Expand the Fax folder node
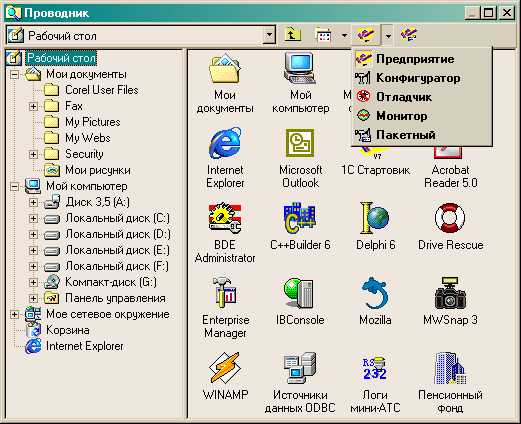Screen dimensions: 521x424 33,106
